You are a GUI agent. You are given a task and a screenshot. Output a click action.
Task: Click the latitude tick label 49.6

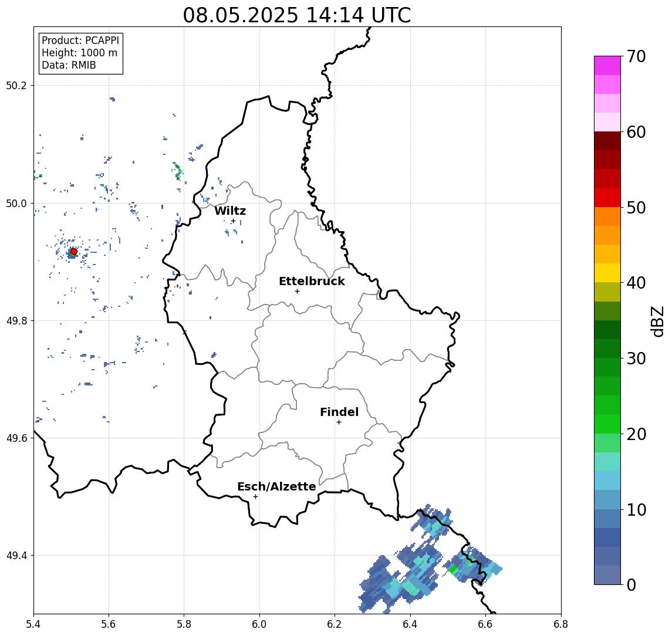[x=16, y=438]
